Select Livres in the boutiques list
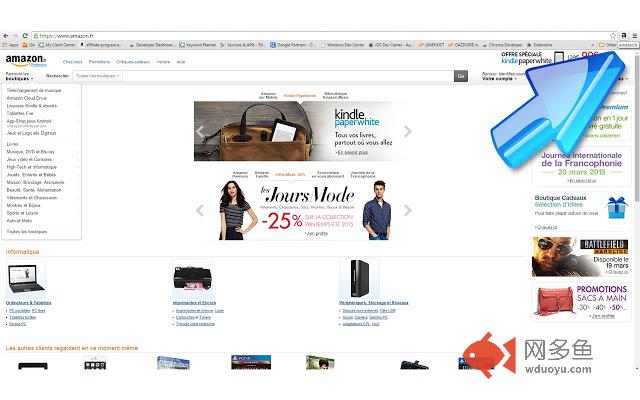 (x=12, y=144)
